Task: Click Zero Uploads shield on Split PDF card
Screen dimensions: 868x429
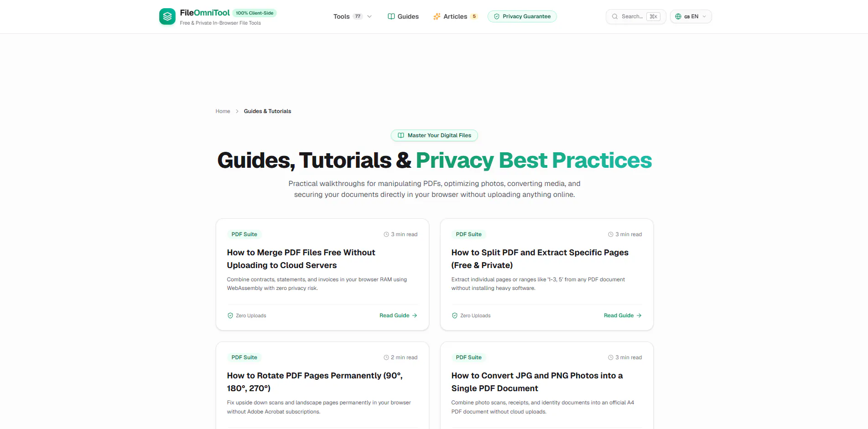Action: (x=455, y=315)
